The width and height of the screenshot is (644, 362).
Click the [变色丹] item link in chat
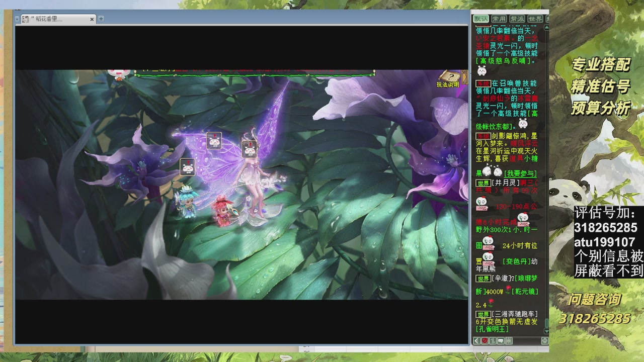pos(516,261)
